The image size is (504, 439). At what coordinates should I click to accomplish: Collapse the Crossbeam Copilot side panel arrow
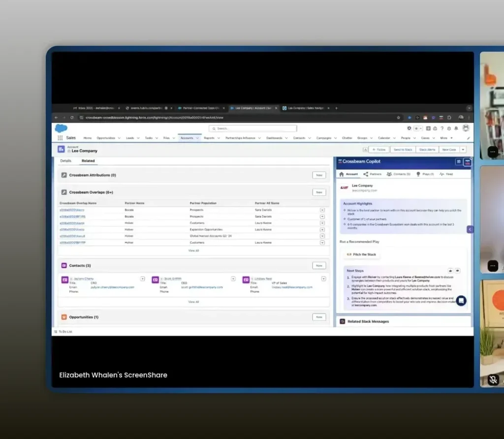tap(470, 229)
